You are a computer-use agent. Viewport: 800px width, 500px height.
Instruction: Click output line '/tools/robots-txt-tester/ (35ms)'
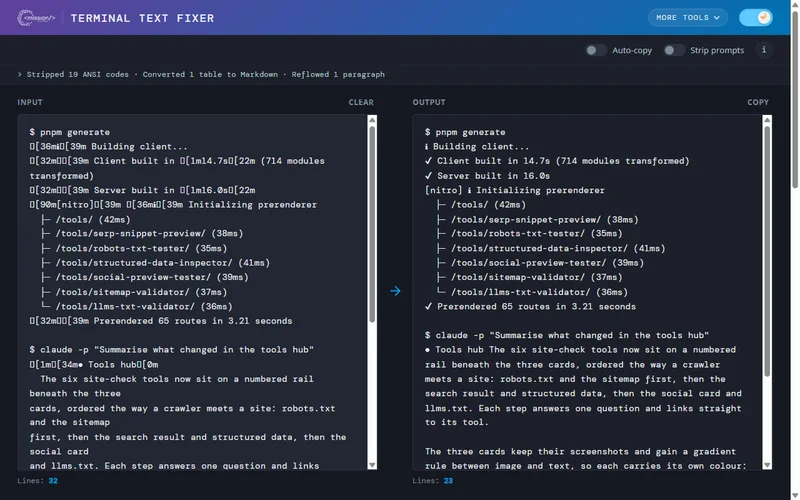tap(530, 234)
